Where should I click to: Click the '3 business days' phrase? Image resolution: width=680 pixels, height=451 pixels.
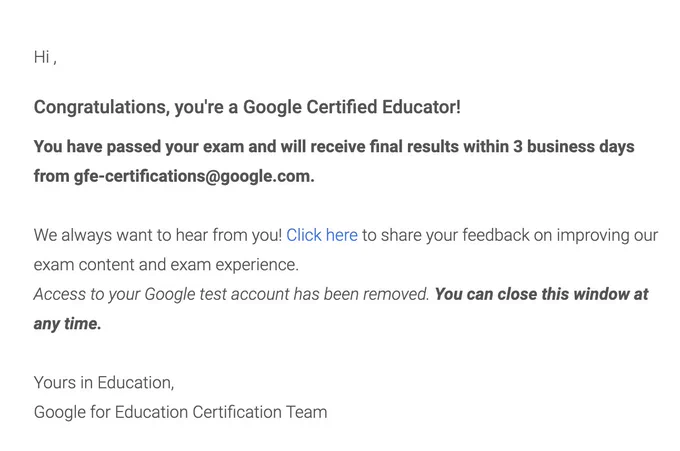coord(574,147)
